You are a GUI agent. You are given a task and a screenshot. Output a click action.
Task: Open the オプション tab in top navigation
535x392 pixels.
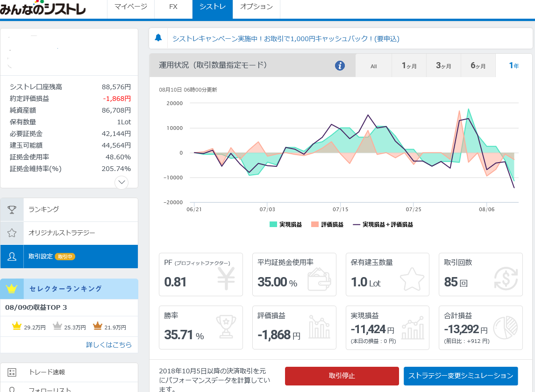(x=256, y=7)
